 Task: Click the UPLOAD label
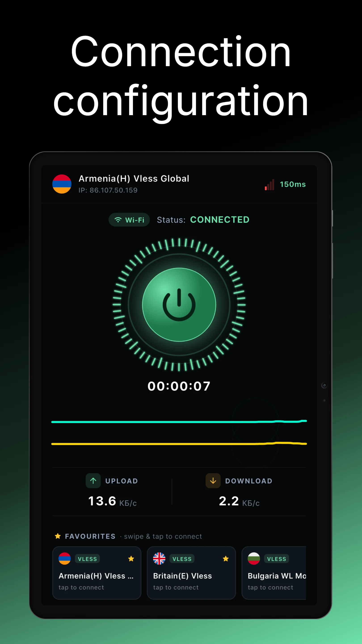[121, 481]
